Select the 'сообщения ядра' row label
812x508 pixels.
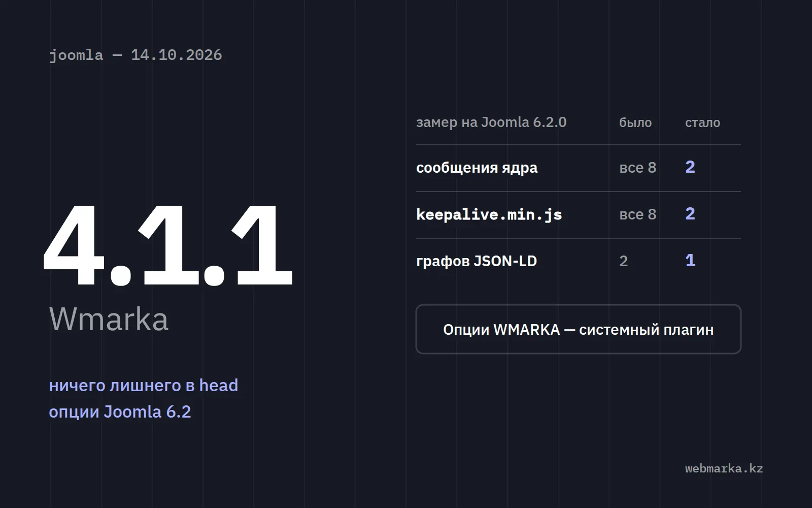point(477,168)
